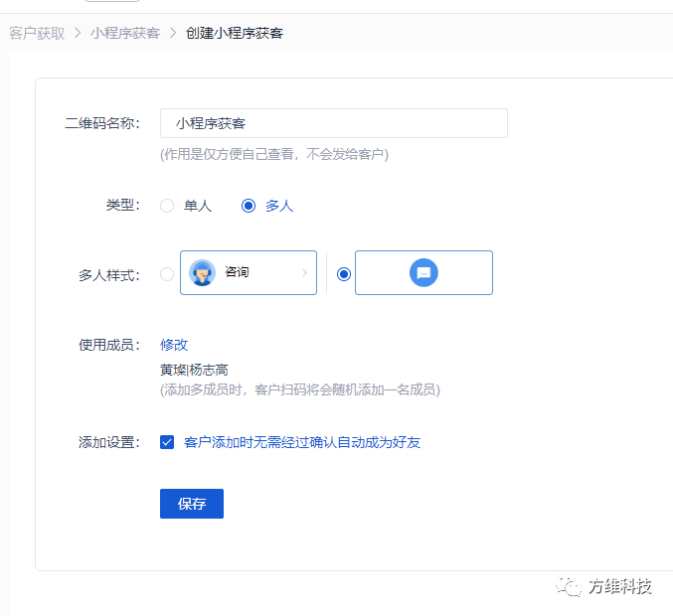Click the blue chat bubble icon

[423, 272]
